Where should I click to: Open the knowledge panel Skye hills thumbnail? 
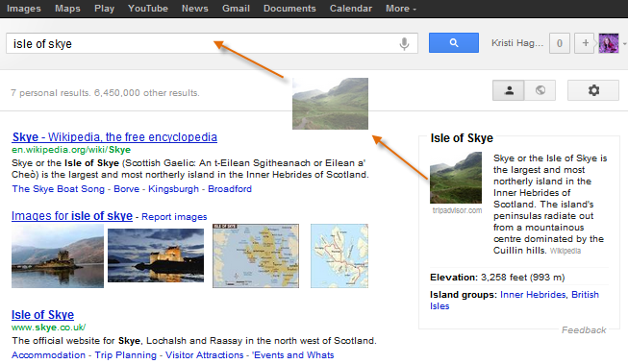coord(456,178)
